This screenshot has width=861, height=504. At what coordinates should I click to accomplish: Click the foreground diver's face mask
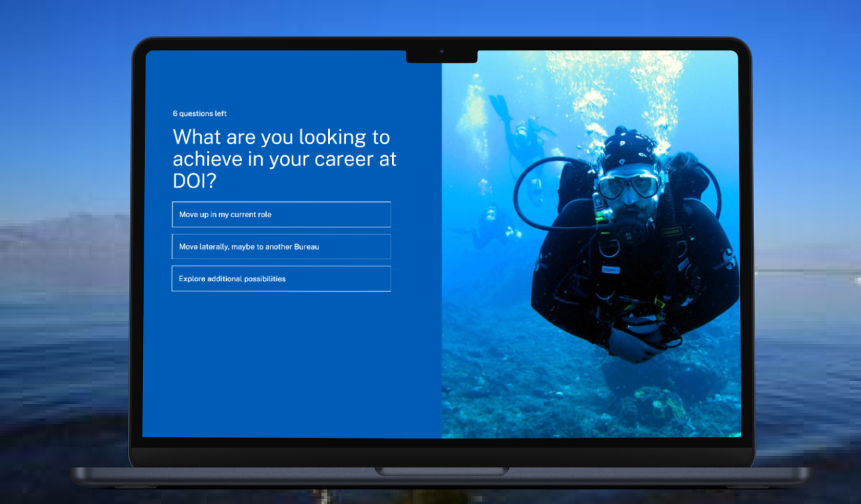(627, 186)
